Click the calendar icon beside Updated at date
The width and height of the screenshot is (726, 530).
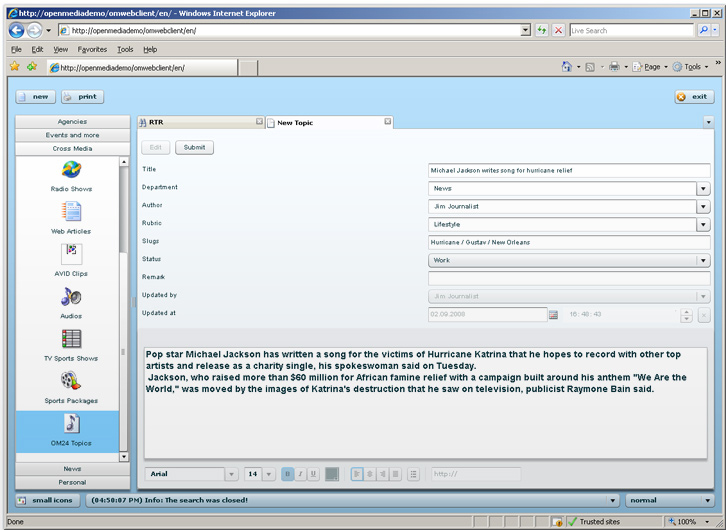pos(554,315)
